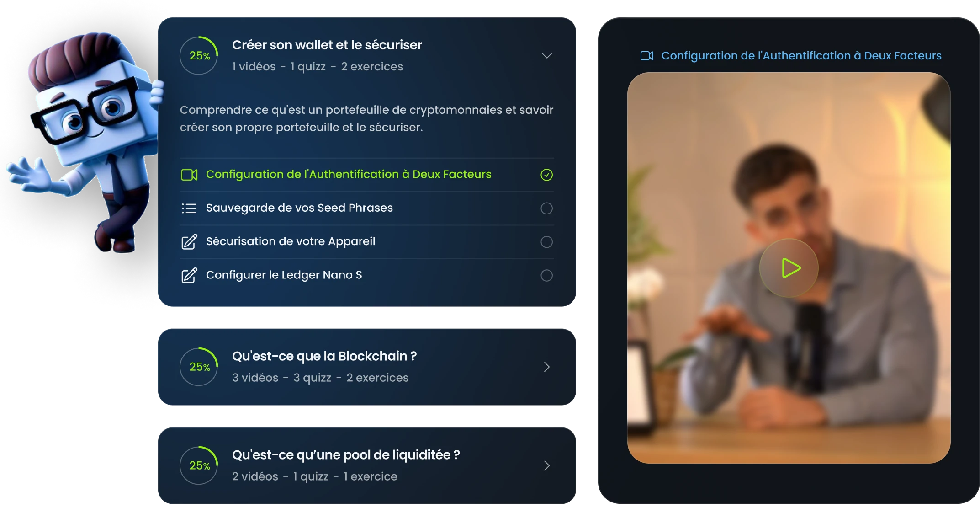Mark Sécurisation de votre Appareil as complete
The height and width of the screenshot is (513, 980).
click(546, 242)
